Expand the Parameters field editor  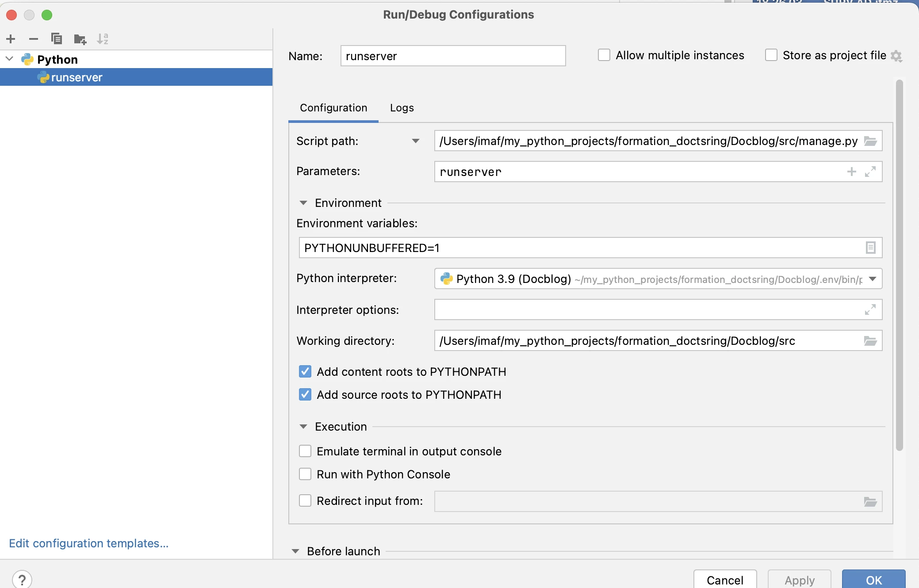pos(870,172)
